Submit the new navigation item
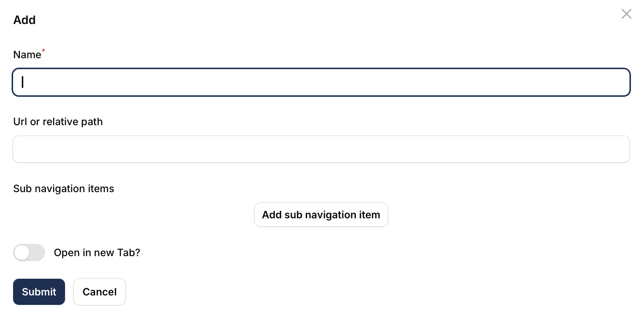Screen dimensions: 644x318 [39, 292]
